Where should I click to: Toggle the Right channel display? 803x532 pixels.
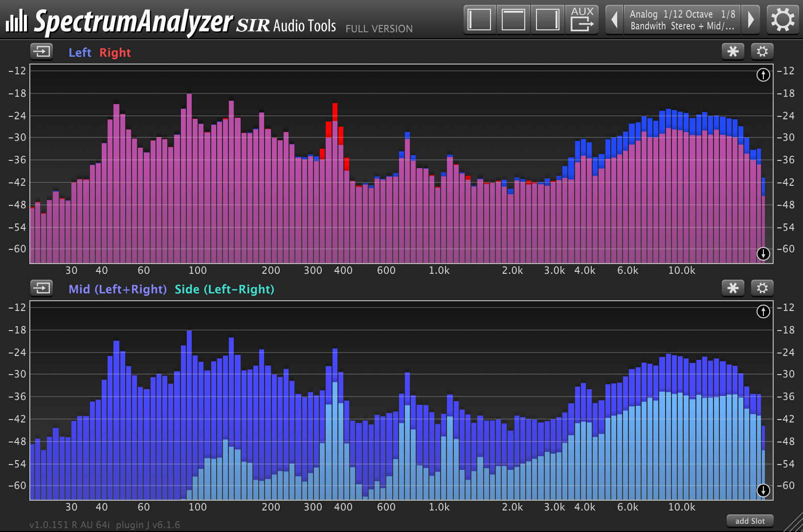tap(115, 52)
